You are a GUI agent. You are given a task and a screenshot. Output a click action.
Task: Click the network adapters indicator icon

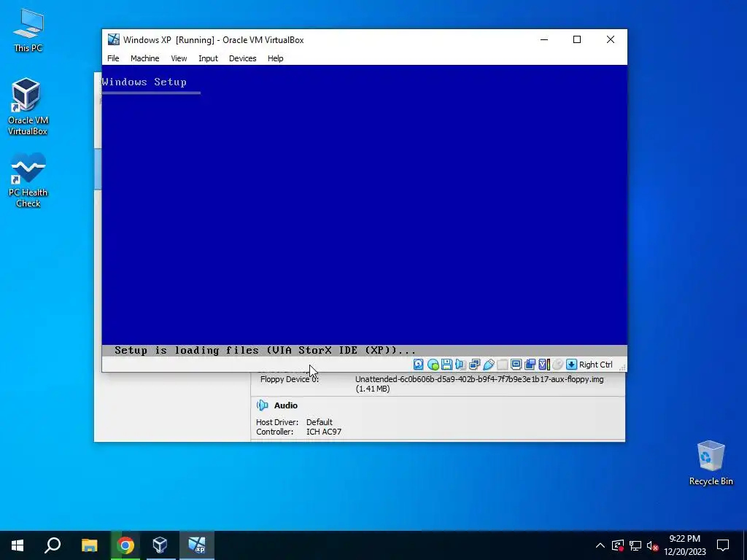(x=474, y=365)
